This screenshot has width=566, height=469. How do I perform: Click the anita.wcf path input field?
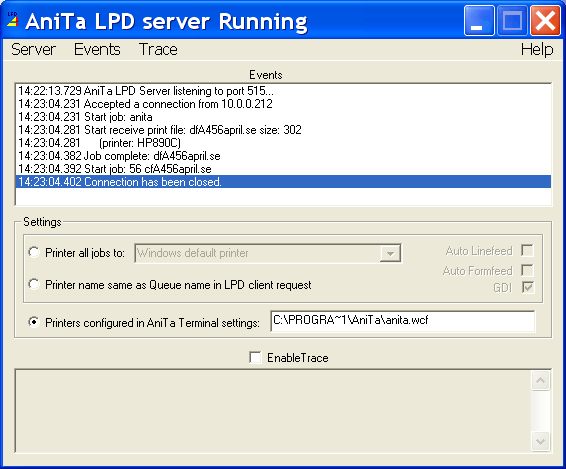(402, 321)
